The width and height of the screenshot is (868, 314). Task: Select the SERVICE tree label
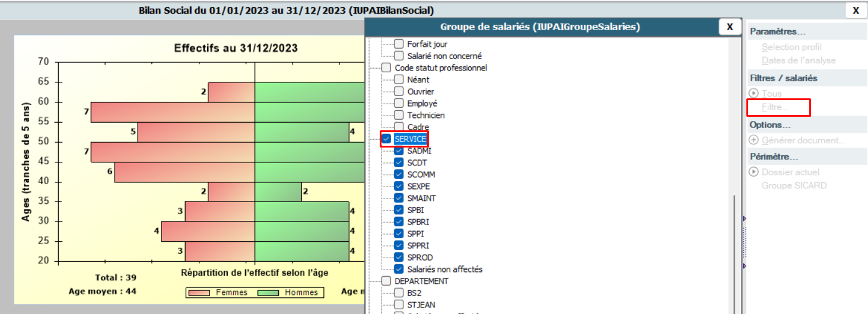coord(411,139)
